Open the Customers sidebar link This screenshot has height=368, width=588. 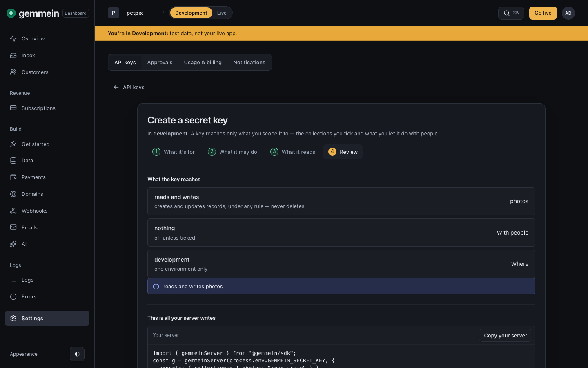pos(47,72)
